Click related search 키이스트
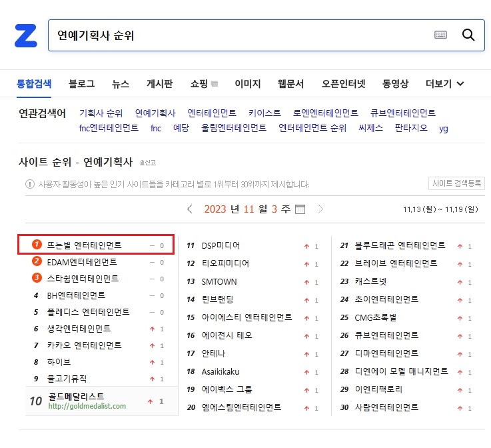491x448 pixels. (x=264, y=113)
